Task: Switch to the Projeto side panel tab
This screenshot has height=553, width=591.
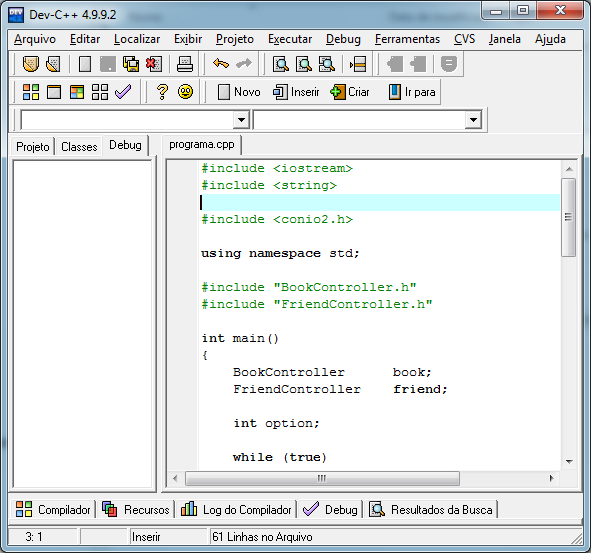Action: click(x=33, y=147)
